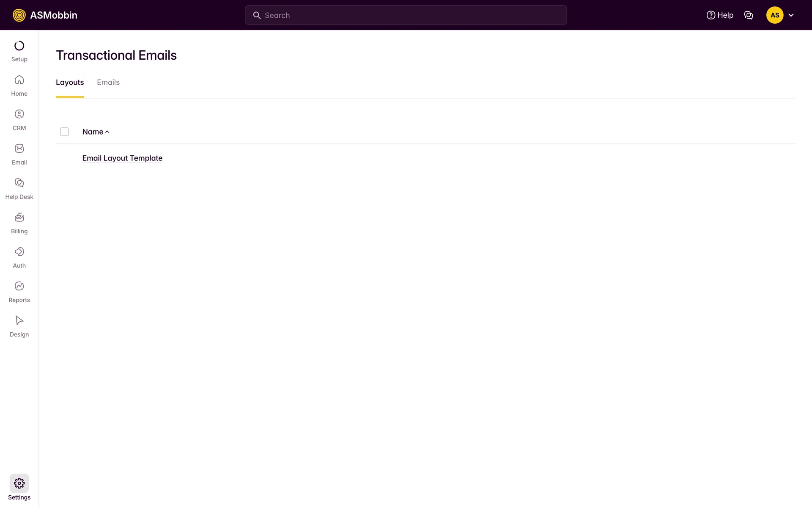Screen dimensions: 812x508
Task: Toggle the select-all checkbox in table header
Action: click(64, 132)
